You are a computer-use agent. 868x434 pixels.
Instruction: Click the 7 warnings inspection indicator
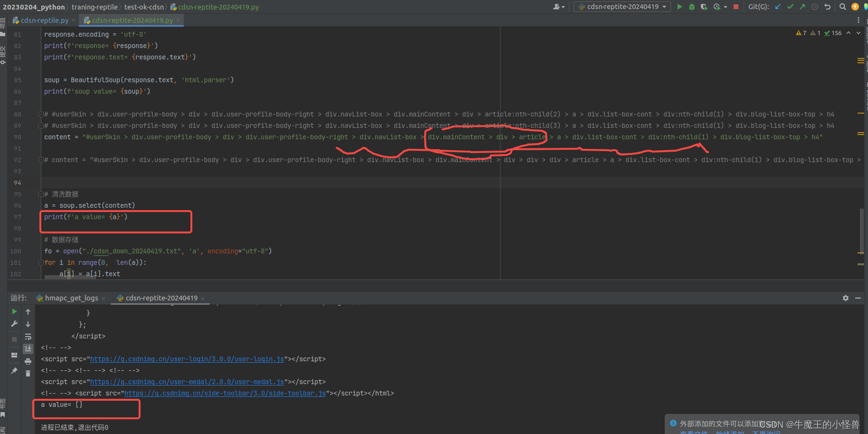[801, 33]
